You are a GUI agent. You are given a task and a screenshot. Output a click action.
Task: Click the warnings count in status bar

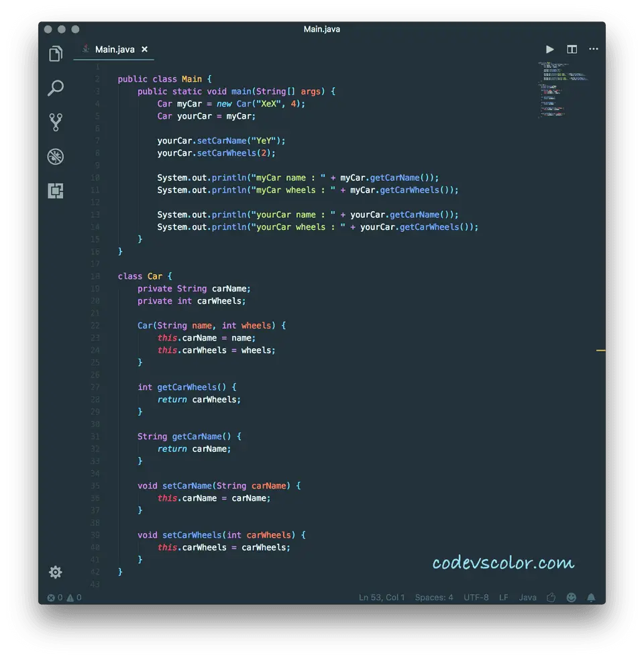coord(74,597)
